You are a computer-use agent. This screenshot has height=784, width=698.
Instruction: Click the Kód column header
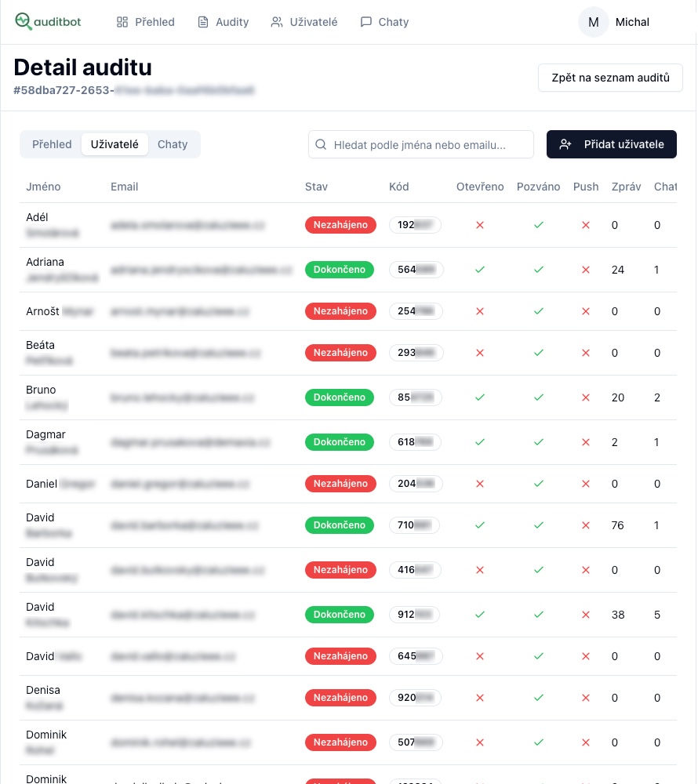click(399, 187)
